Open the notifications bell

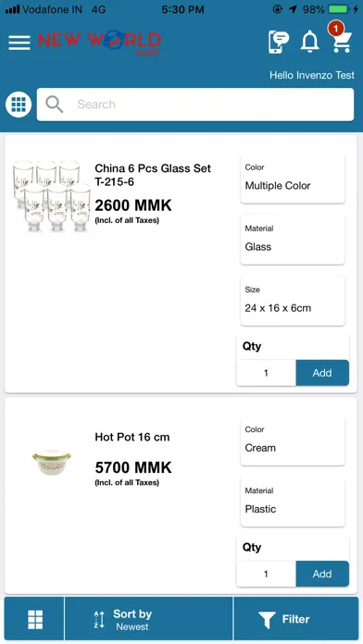point(309,42)
